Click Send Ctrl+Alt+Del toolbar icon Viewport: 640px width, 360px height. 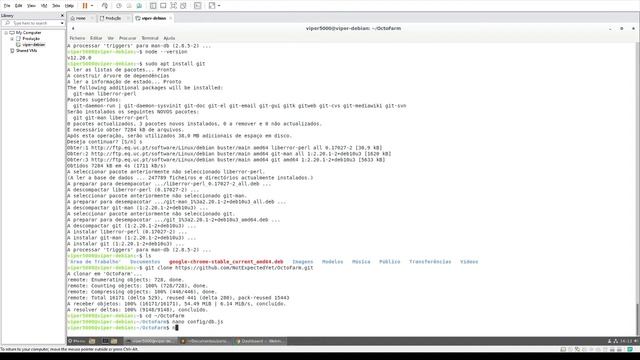(x=105, y=6)
